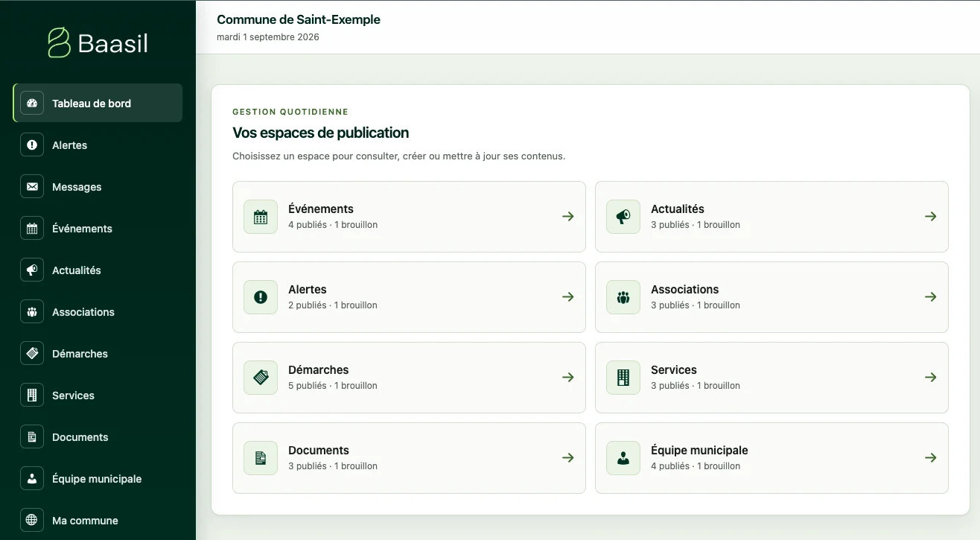Click the arrow on the Événements card

click(x=568, y=217)
